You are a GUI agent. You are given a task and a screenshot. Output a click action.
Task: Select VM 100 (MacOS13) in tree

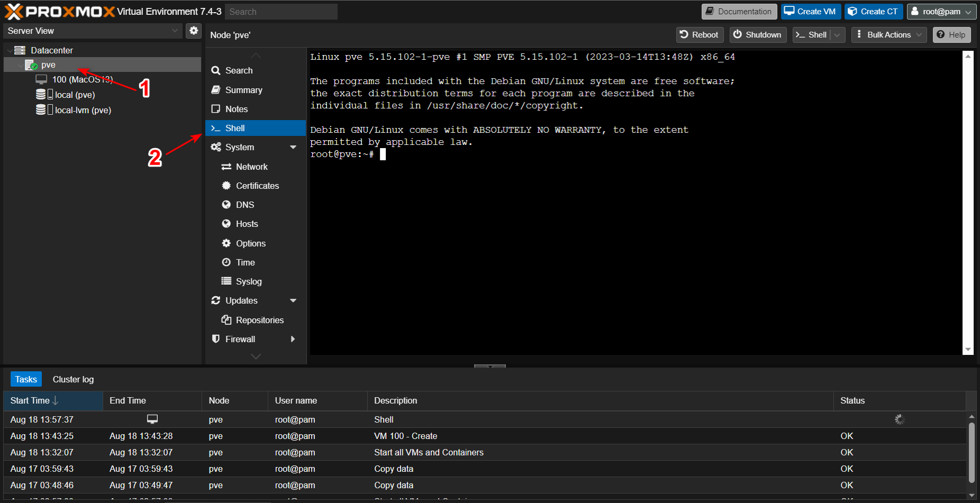(x=82, y=80)
